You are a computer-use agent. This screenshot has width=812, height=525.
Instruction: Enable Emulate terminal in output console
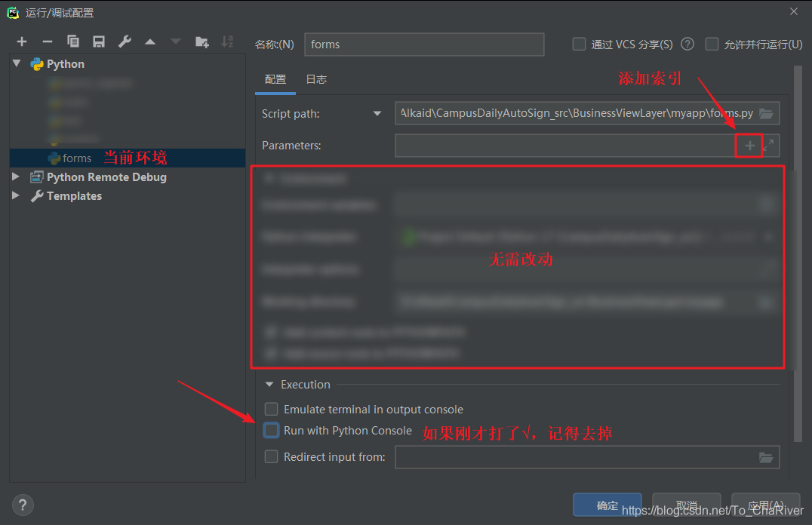click(x=272, y=410)
